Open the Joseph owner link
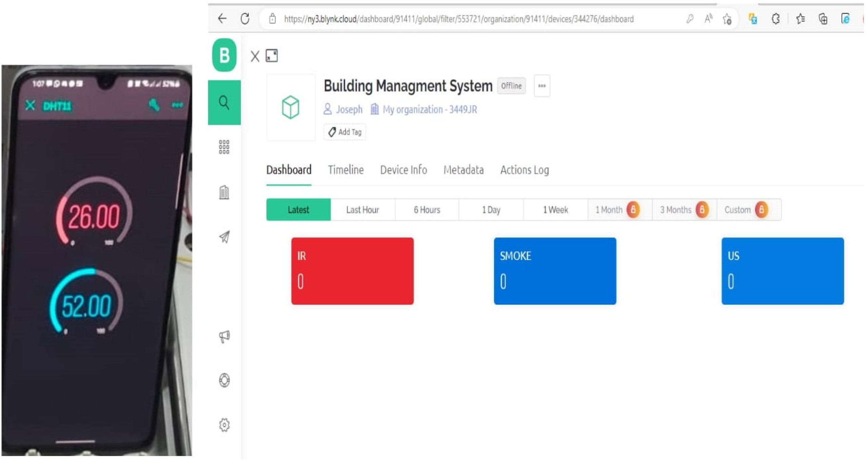This screenshot has height=460, width=868. pyautogui.click(x=348, y=109)
